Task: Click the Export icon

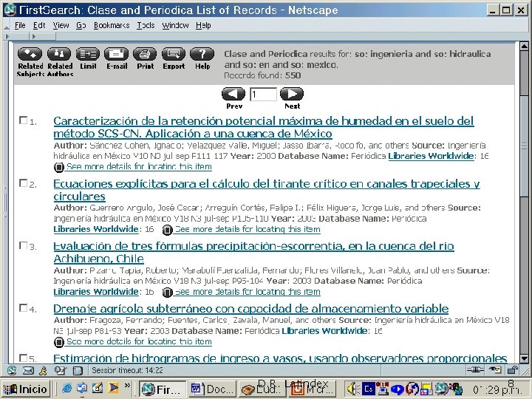Action: [174, 54]
